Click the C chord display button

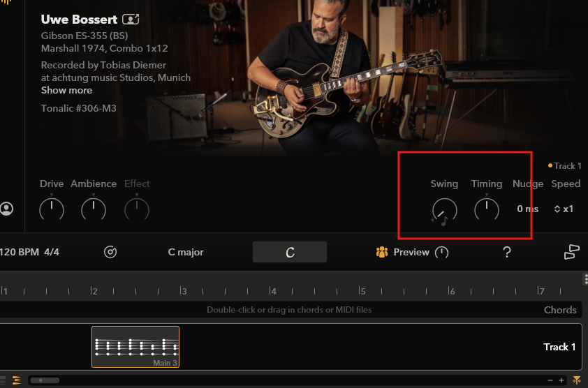point(290,252)
